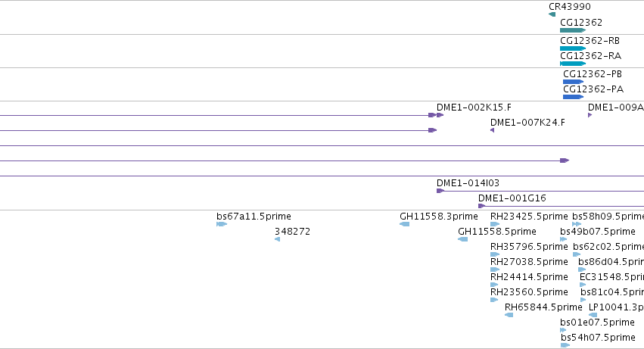Select the DME1-007K24.F clone marker

tap(493, 130)
